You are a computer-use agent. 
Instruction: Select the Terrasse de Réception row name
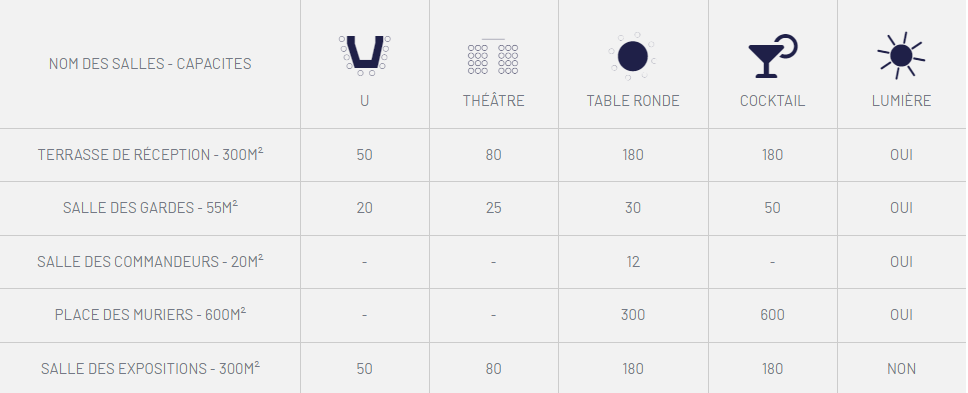(150, 154)
